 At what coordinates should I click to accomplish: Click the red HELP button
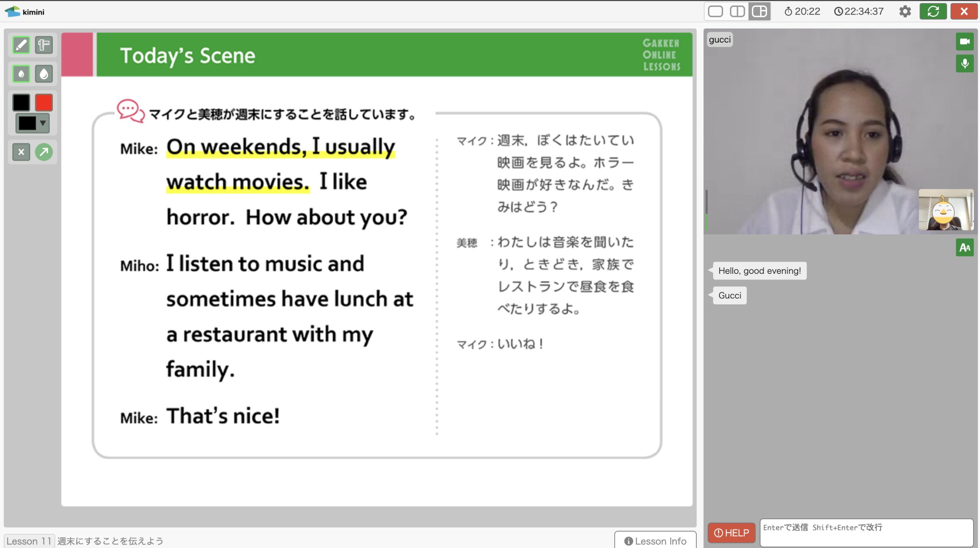click(x=731, y=533)
